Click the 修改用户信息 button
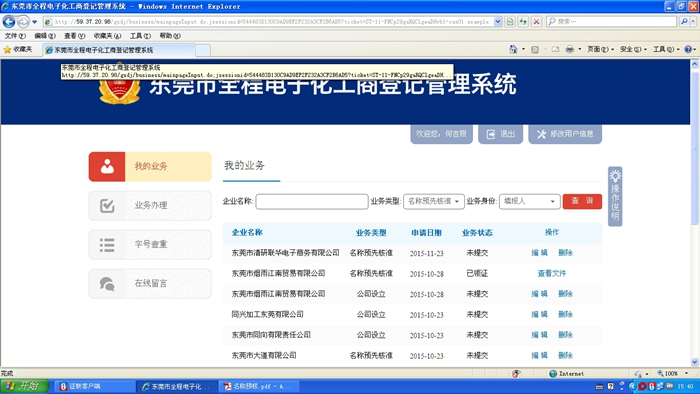 565,134
